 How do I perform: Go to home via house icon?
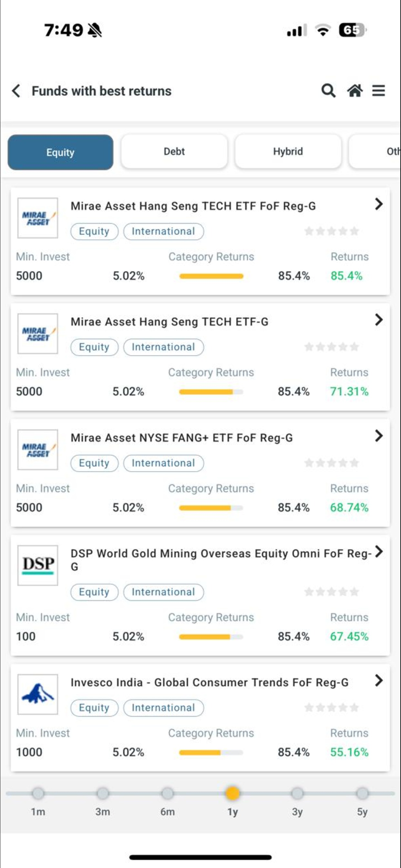click(x=355, y=91)
